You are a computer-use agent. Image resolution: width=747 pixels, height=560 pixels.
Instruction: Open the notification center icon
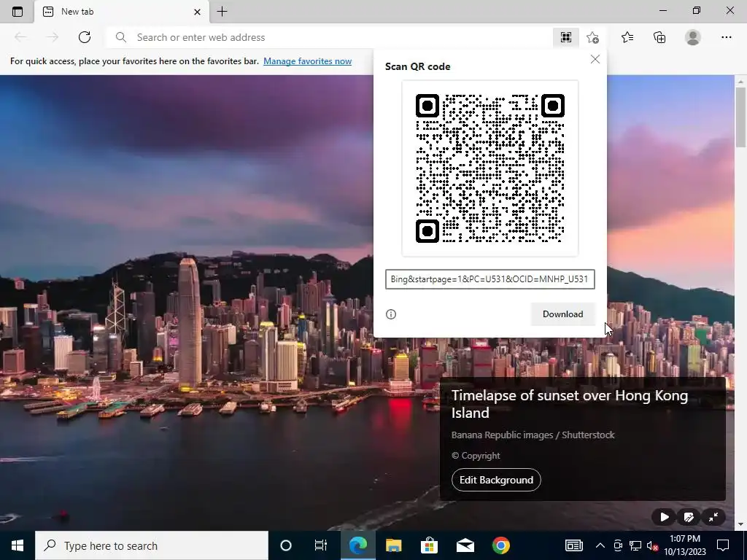tap(723, 545)
